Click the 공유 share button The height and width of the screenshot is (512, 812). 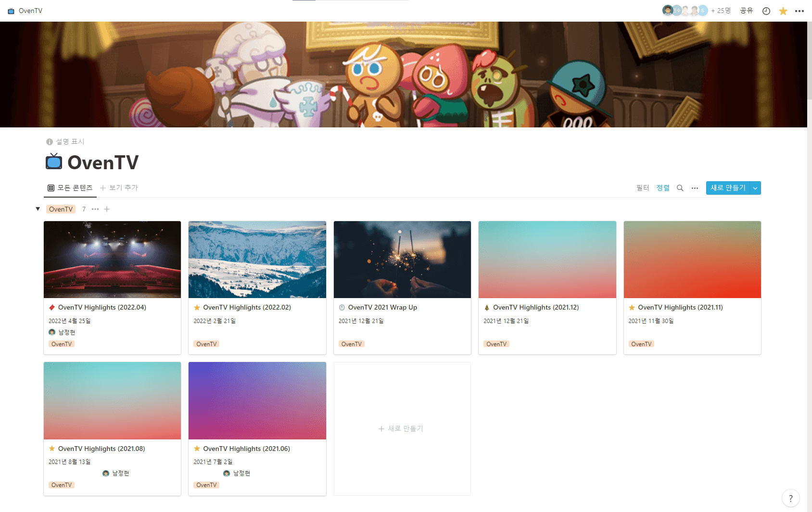[x=746, y=11]
